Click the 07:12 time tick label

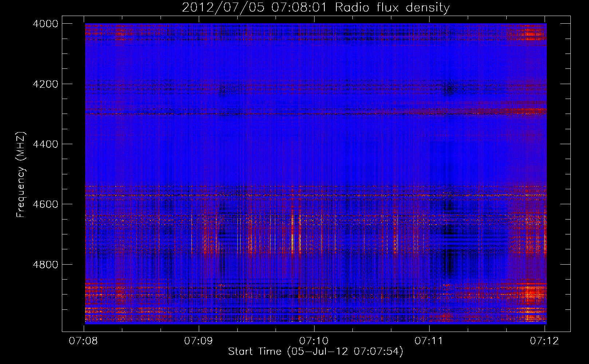(x=544, y=341)
